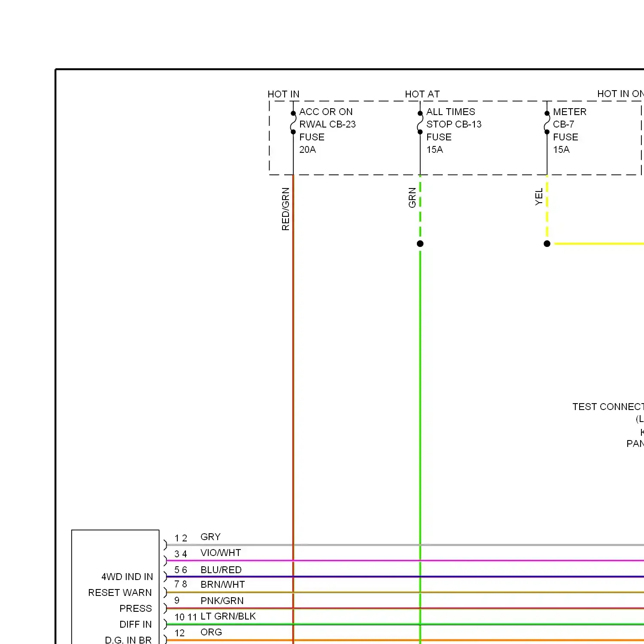Click the RED/GRN wire label
Image resolution: width=644 pixels, height=644 pixels.
286,209
